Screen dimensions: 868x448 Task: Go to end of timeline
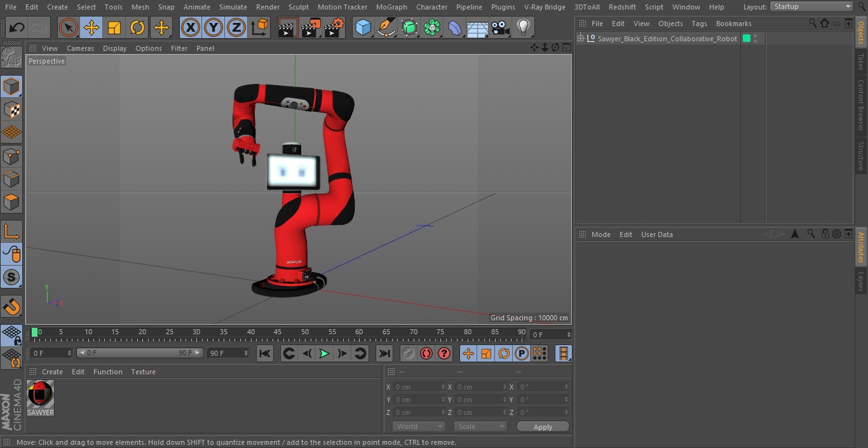tap(384, 353)
